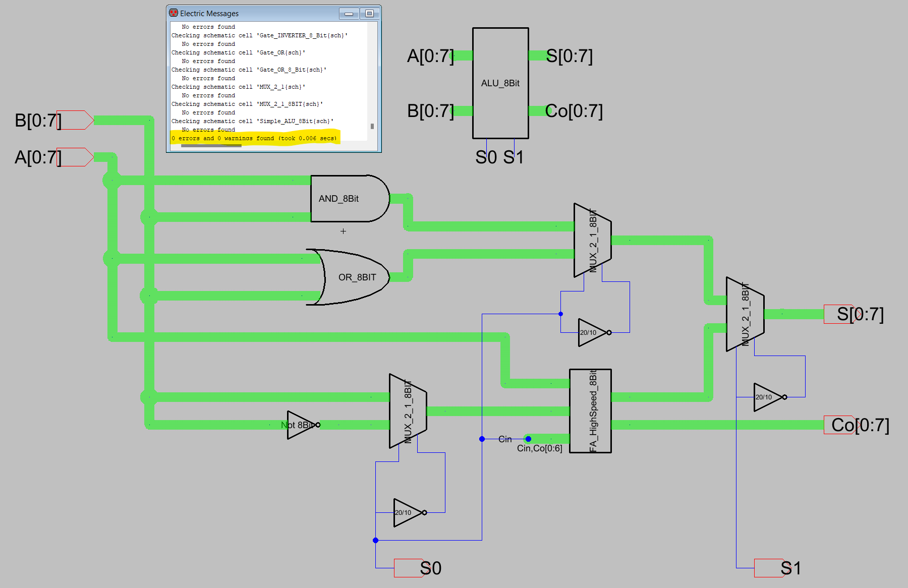
Task: Select the Co[0:7] output export on the right edge
Action: tap(839, 425)
